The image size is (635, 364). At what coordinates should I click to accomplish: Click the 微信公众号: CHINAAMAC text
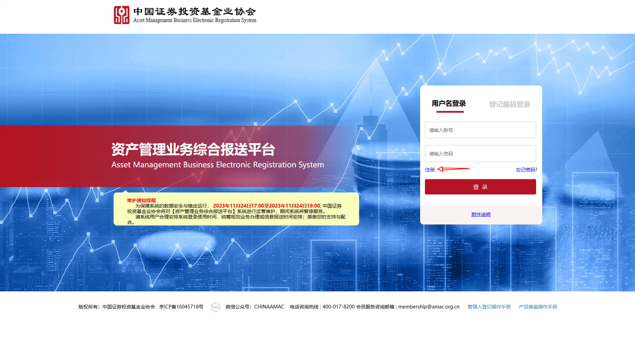pyautogui.click(x=255, y=307)
